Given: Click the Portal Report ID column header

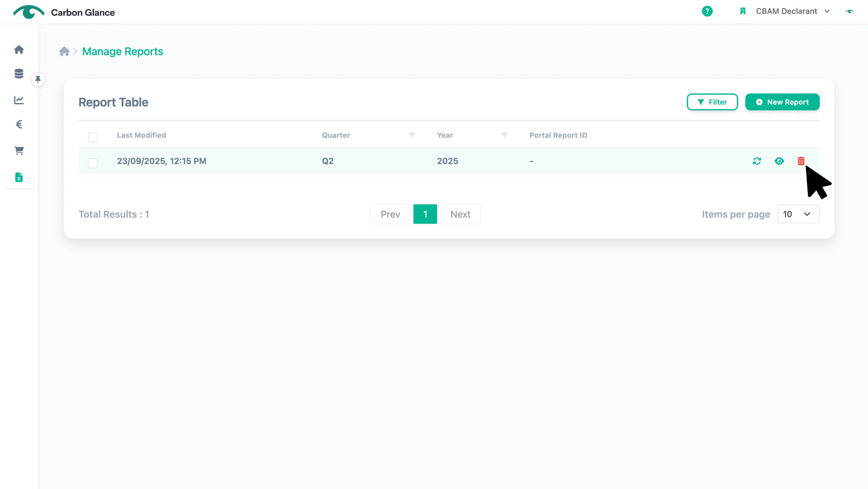Looking at the screenshot, I should (x=558, y=135).
